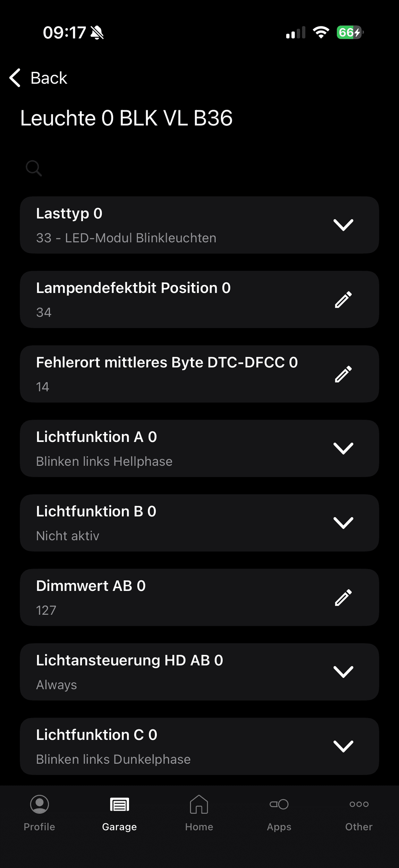
Task: Tap the Lasttyp 0 LED-Modul Blinkleuchten value
Action: (126, 238)
